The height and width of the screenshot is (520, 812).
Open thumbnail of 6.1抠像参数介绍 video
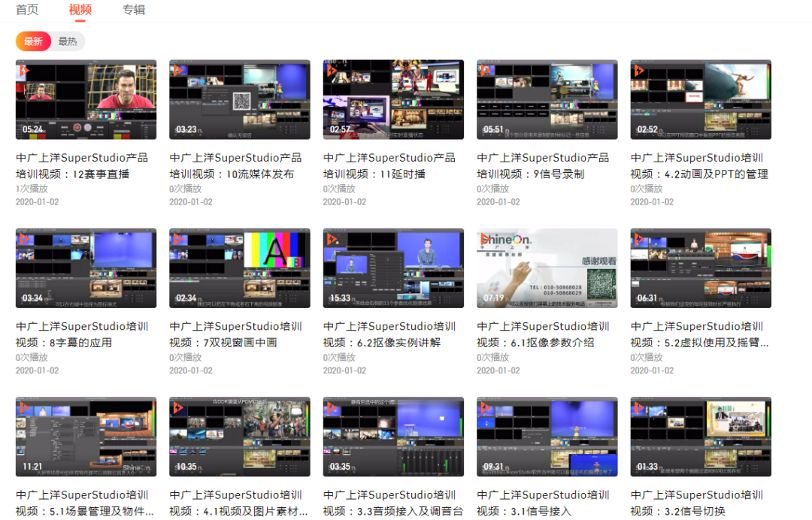click(547, 268)
